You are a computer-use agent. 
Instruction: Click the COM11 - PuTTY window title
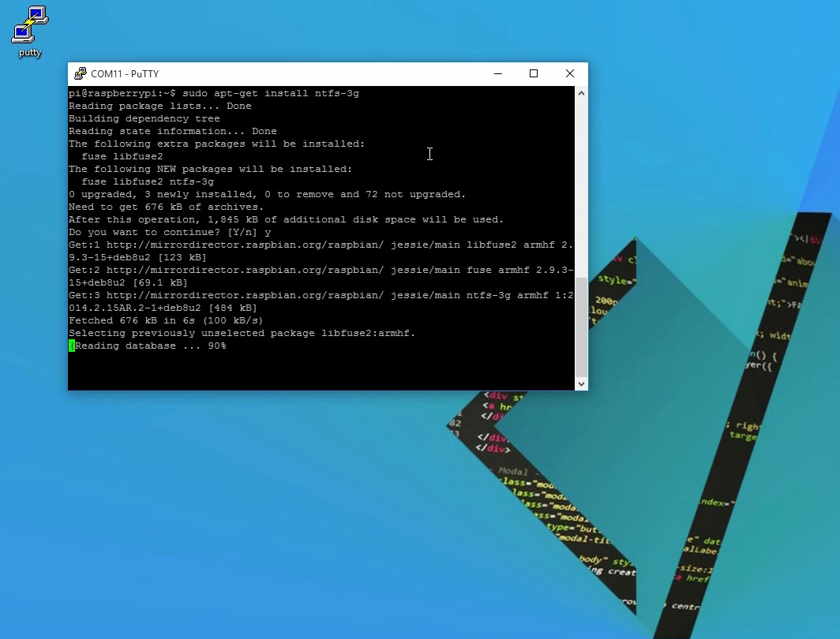click(x=125, y=74)
